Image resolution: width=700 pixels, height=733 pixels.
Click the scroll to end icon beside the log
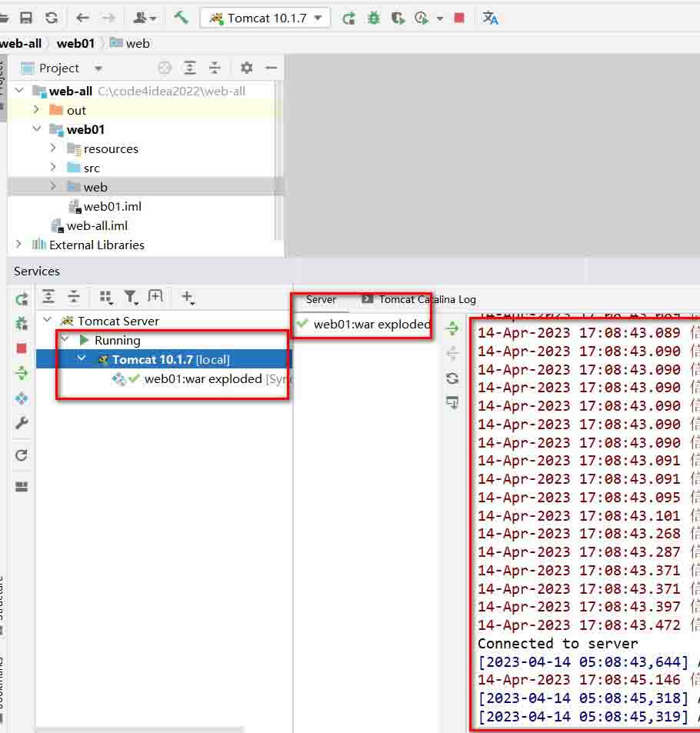pos(452,402)
